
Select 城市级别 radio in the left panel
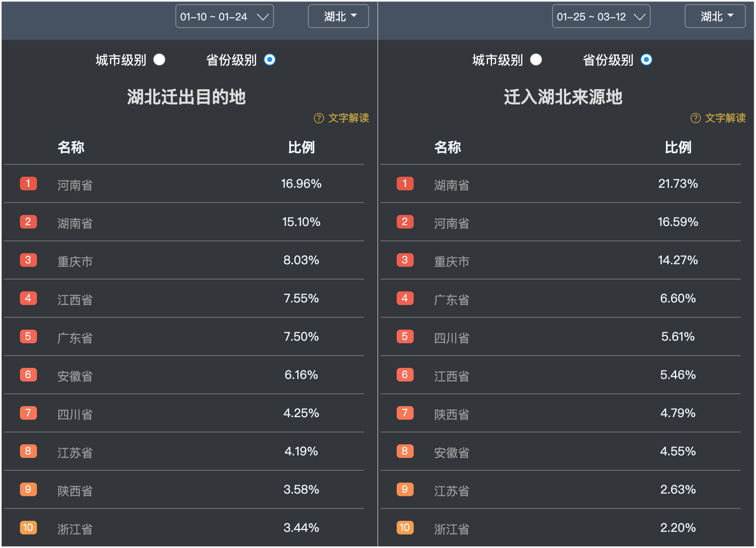click(159, 59)
